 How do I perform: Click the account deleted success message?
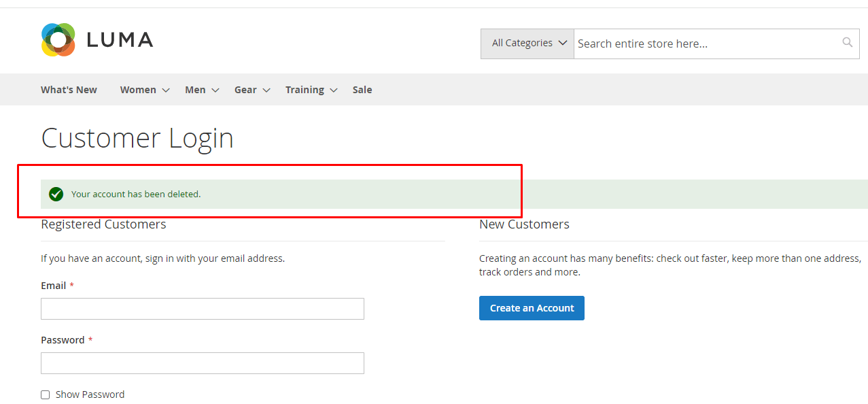136,195
